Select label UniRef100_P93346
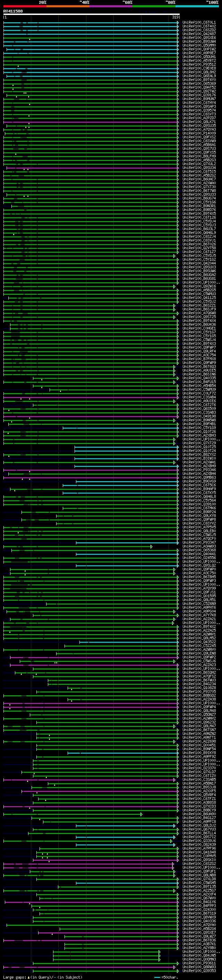The image size is (222, 980). click(199, 470)
